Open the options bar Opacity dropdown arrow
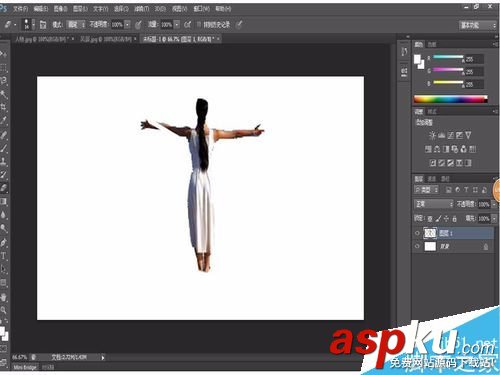Image resolution: width=500 pixels, height=375 pixels. pos(127,25)
